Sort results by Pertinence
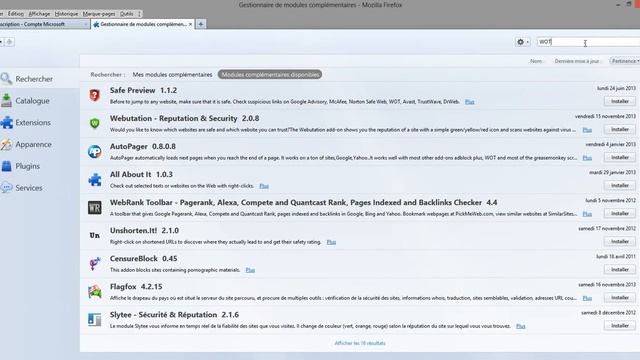640x360 pixels. [624, 61]
